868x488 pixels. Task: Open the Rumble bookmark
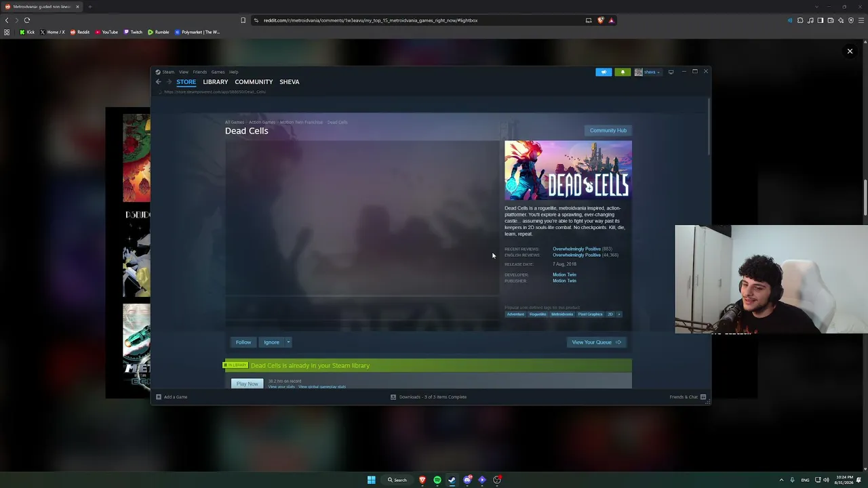click(x=159, y=32)
